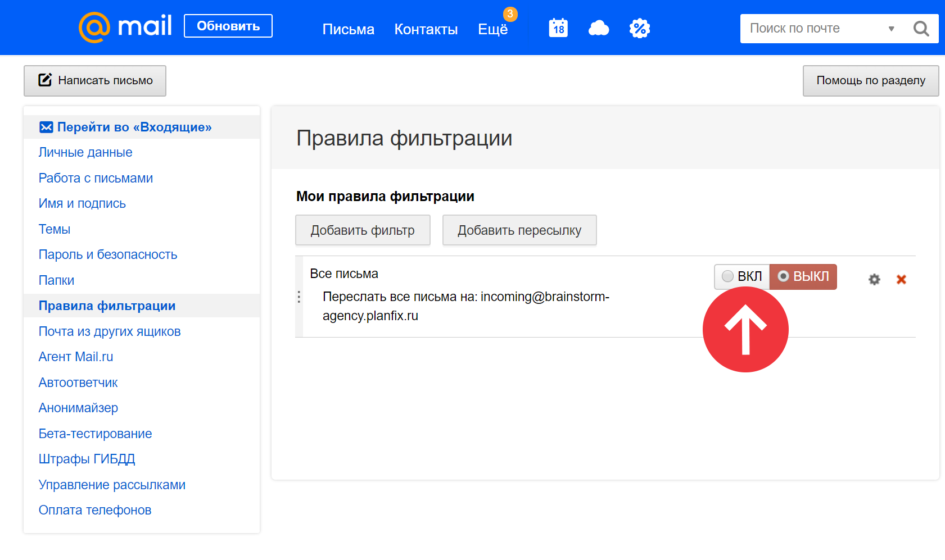Go to Перейти во «Входящие»
This screenshot has width=945, height=560.
click(x=134, y=127)
